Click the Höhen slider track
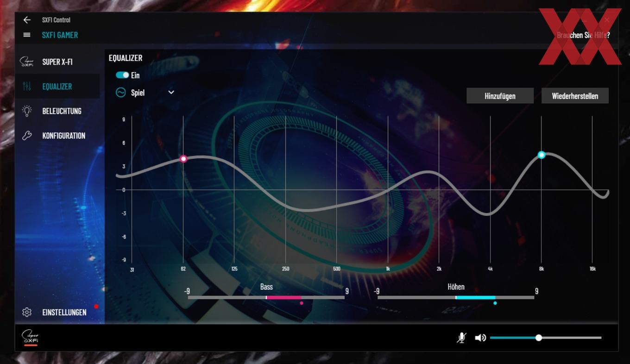The height and width of the screenshot is (364, 630). 456,297
